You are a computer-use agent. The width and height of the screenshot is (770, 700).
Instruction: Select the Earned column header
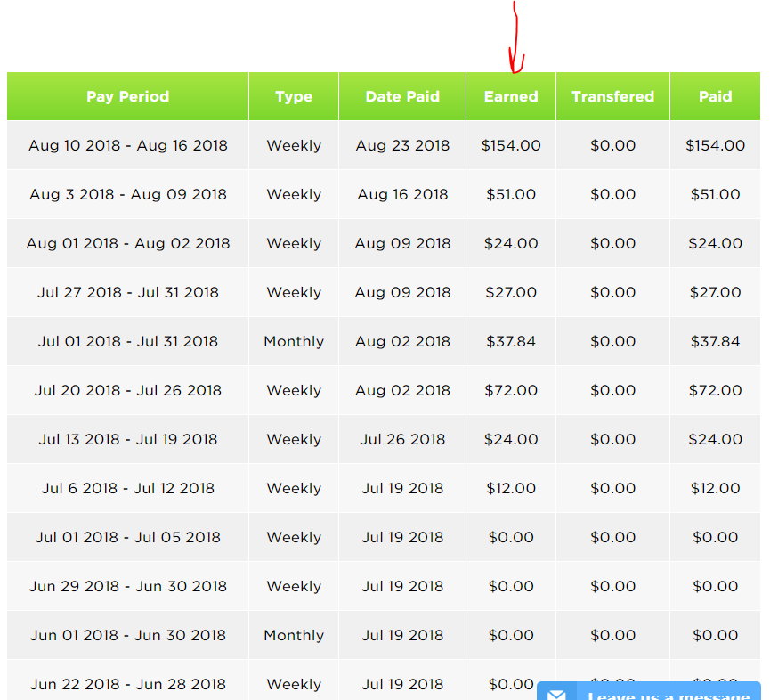coord(511,96)
